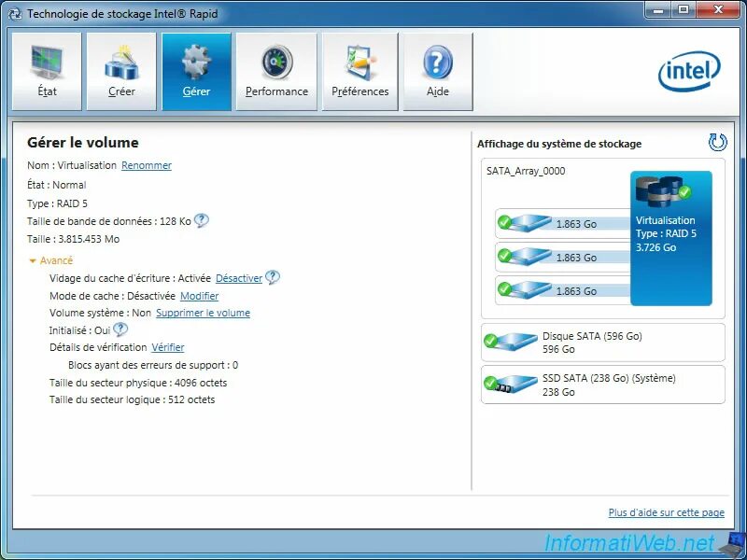
Task: Select the third 1.863 Go array disk
Action: coord(563,290)
